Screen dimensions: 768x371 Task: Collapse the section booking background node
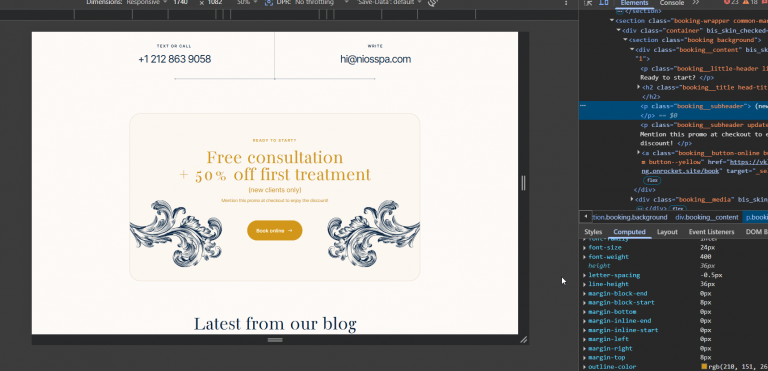(x=625, y=40)
